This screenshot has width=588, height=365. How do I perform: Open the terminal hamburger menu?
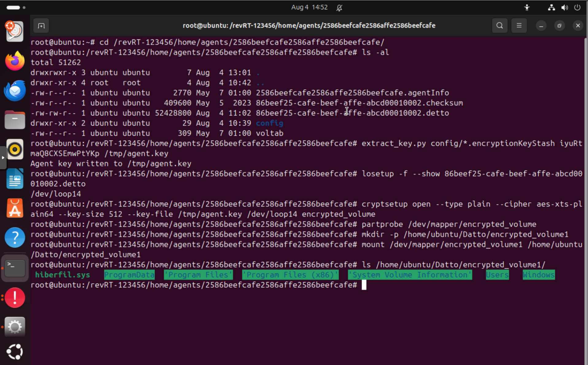click(x=519, y=26)
